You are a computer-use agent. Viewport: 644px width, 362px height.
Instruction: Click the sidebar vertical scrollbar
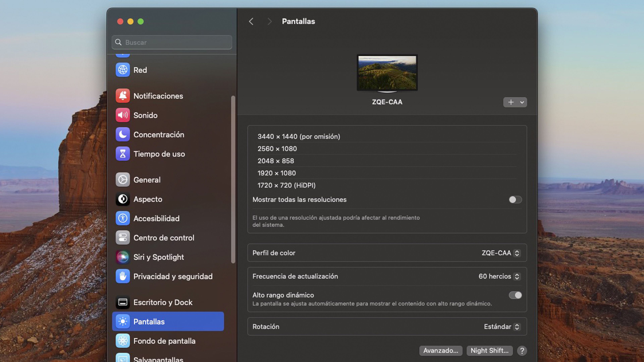tap(233, 179)
